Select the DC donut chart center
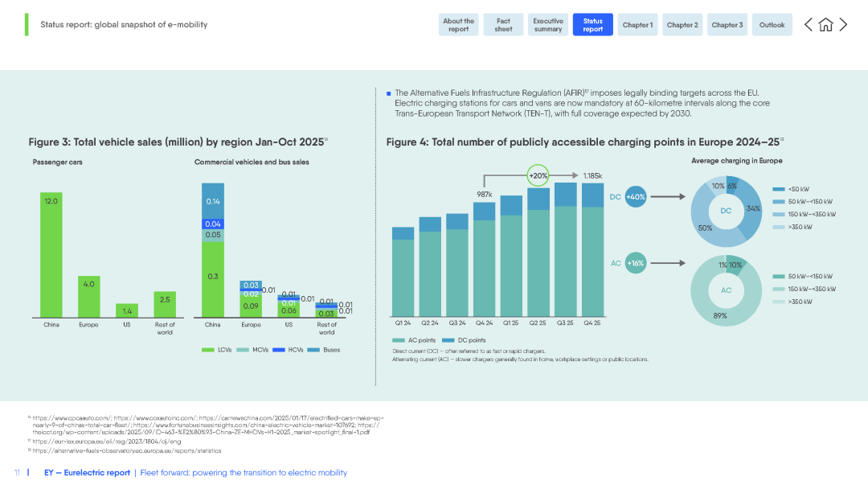The image size is (868, 489). [726, 211]
